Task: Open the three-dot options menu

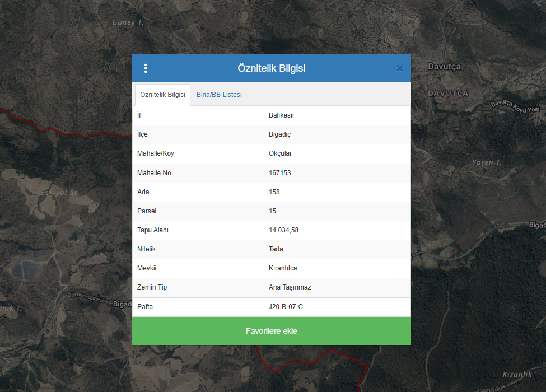Action: coord(146,68)
